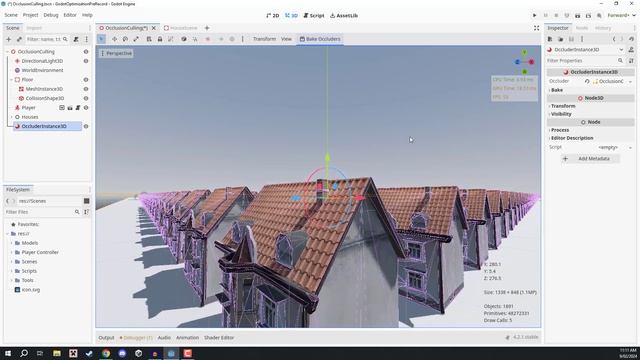This screenshot has height=360, width=640.
Task: Toggle the FileSystem split mode icon
Action: [87, 201]
